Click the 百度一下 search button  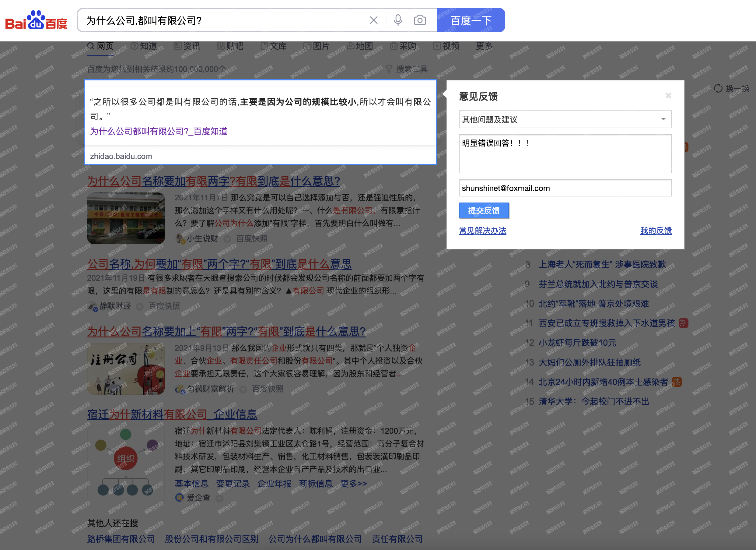pos(471,20)
